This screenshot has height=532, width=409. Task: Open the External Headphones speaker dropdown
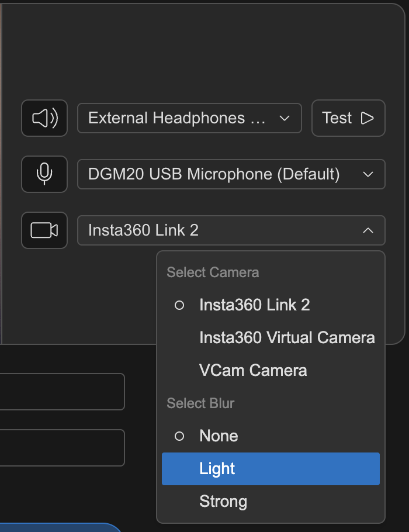click(189, 118)
